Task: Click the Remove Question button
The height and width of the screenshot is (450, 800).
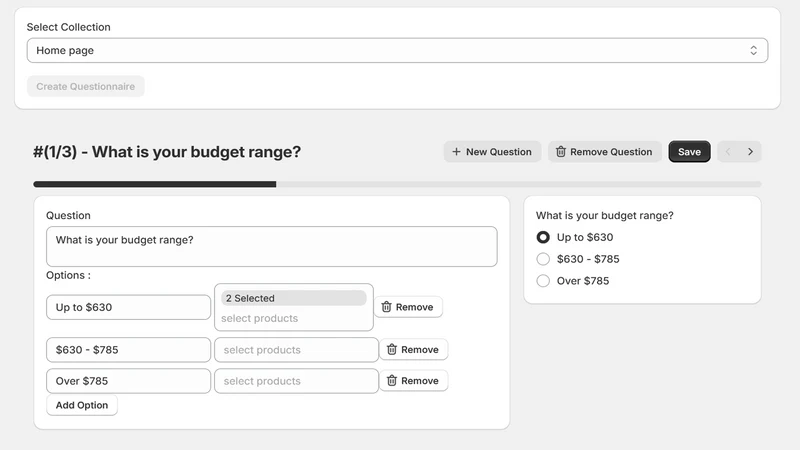Action: tap(605, 152)
